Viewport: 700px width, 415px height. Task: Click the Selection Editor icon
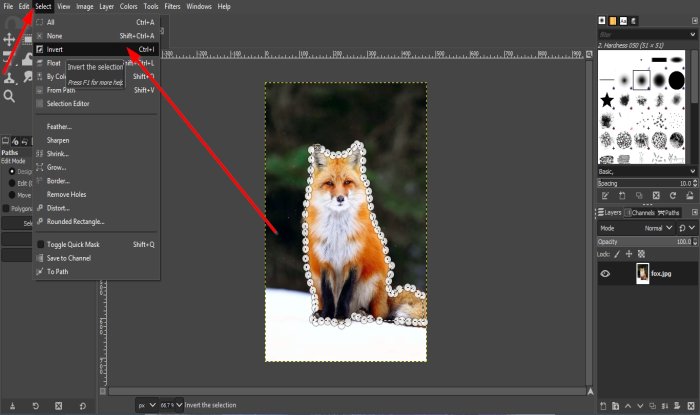click(40, 104)
